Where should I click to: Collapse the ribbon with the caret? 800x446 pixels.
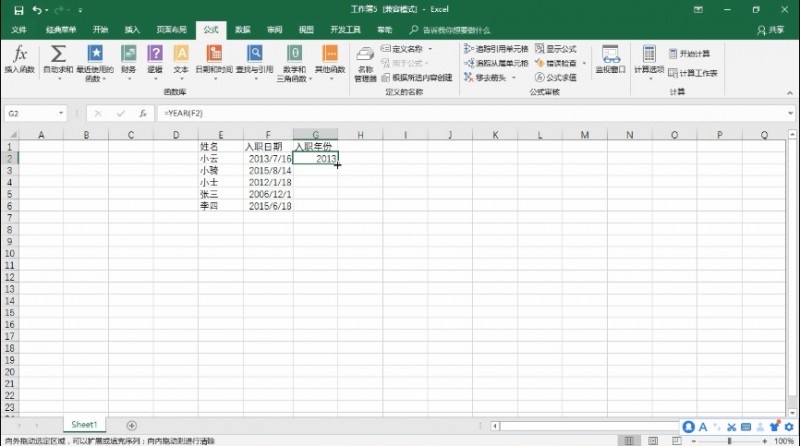pyautogui.click(x=790, y=93)
